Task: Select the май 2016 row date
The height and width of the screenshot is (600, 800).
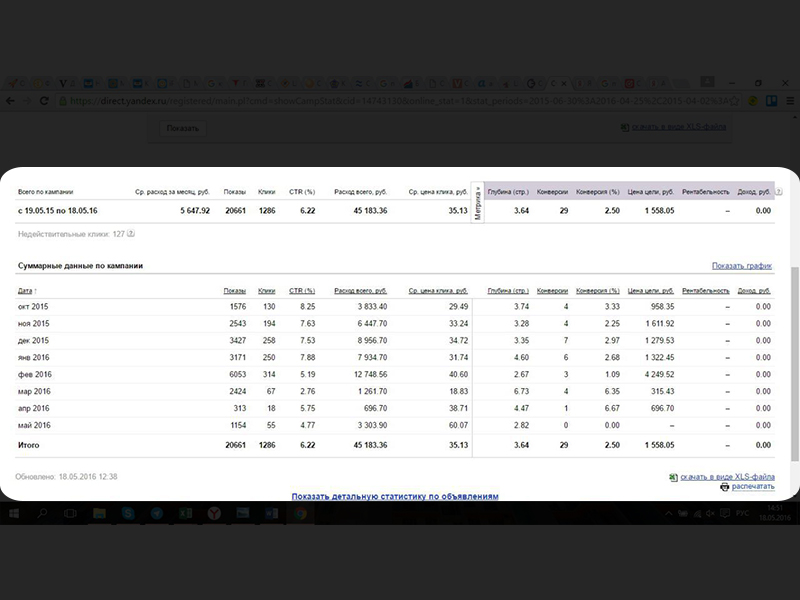Action: pyautogui.click(x=34, y=425)
